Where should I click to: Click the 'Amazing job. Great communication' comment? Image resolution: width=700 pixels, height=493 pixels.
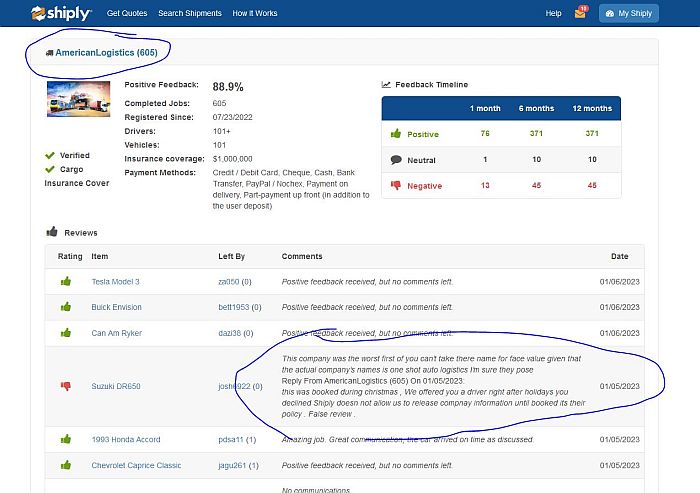(407, 439)
